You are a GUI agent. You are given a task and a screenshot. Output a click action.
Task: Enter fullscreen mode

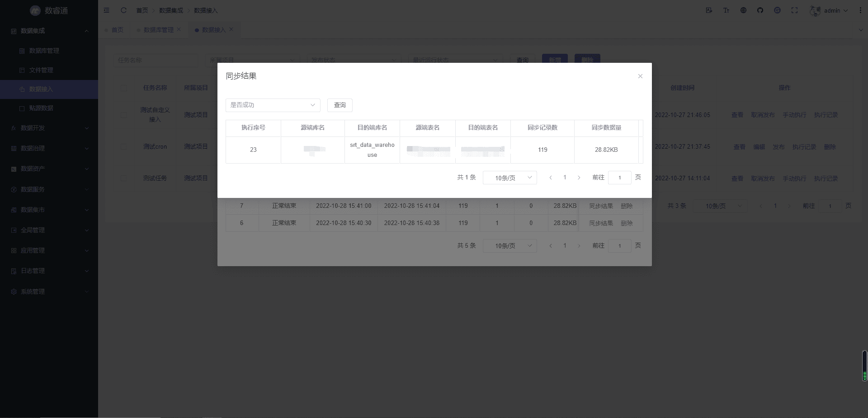[795, 10]
